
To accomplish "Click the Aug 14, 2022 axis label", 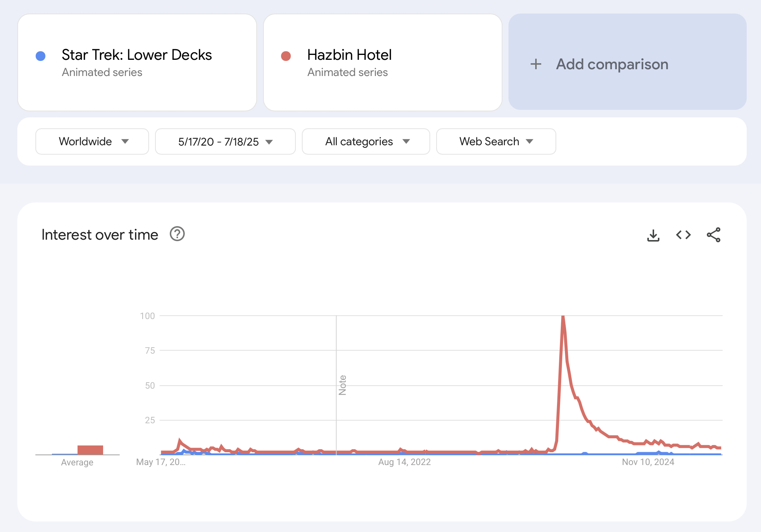I will click(405, 462).
